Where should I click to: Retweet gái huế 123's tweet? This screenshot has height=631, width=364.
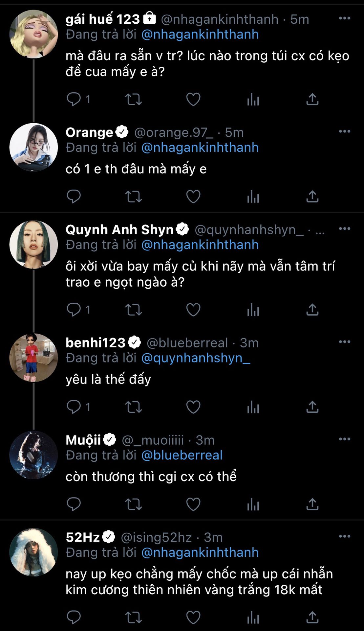click(x=134, y=99)
